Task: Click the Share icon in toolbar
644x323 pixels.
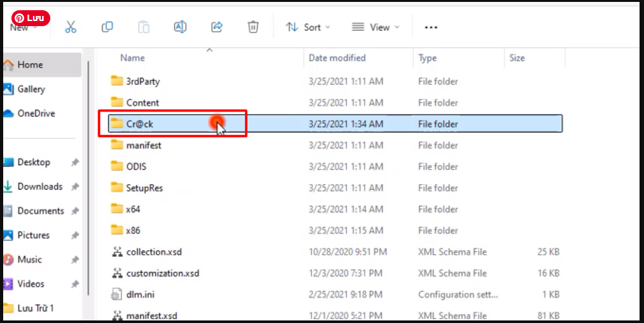Action: click(216, 27)
